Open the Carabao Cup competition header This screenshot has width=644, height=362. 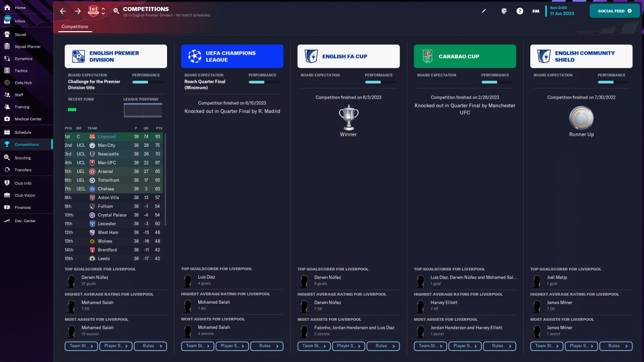[465, 56]
